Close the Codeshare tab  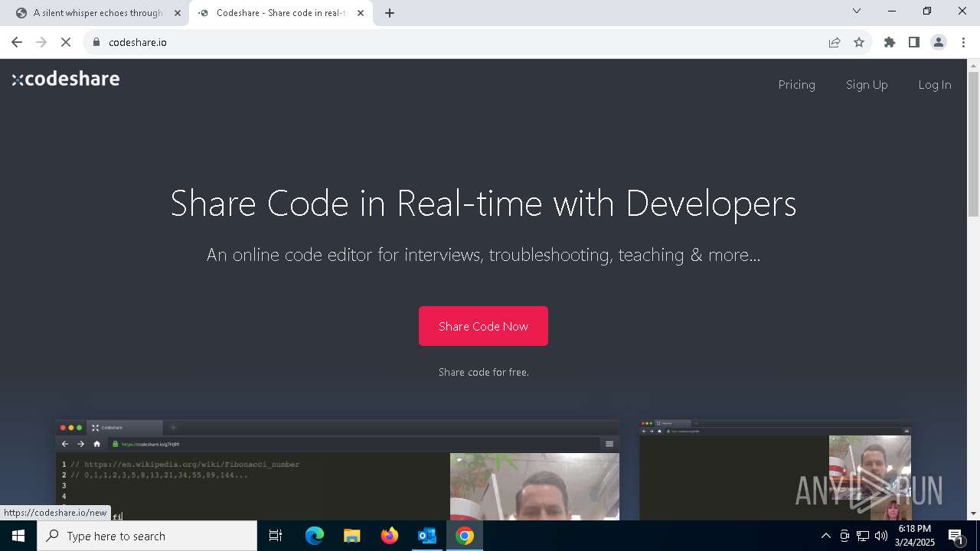coord(361,13)
